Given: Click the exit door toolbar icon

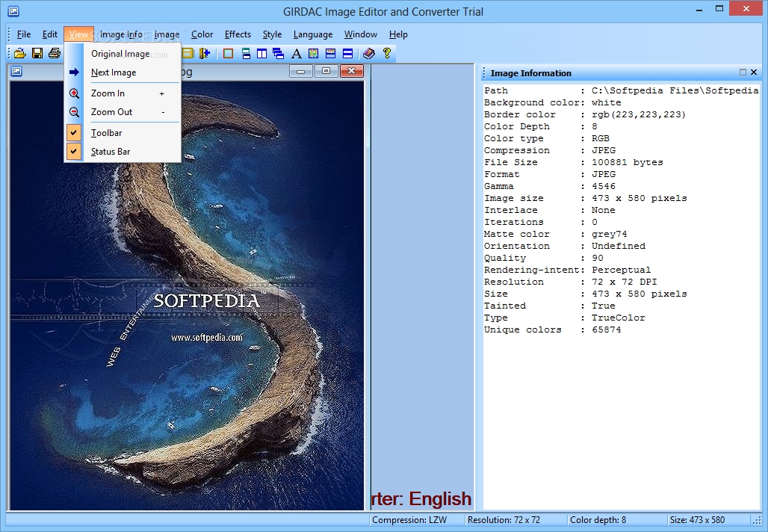Looking at the screenshot, I should [205, 53].
